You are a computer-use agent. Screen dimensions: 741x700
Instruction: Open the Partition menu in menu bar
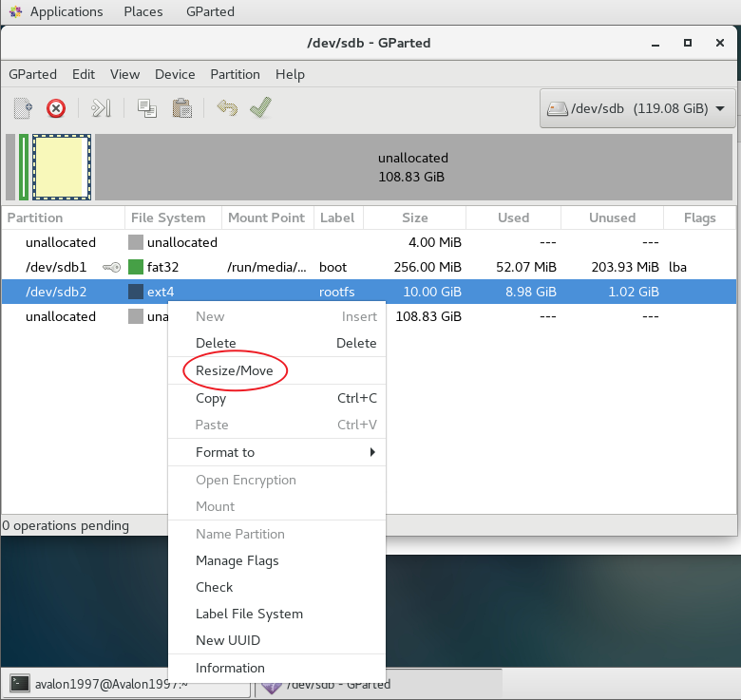(235, 74)
